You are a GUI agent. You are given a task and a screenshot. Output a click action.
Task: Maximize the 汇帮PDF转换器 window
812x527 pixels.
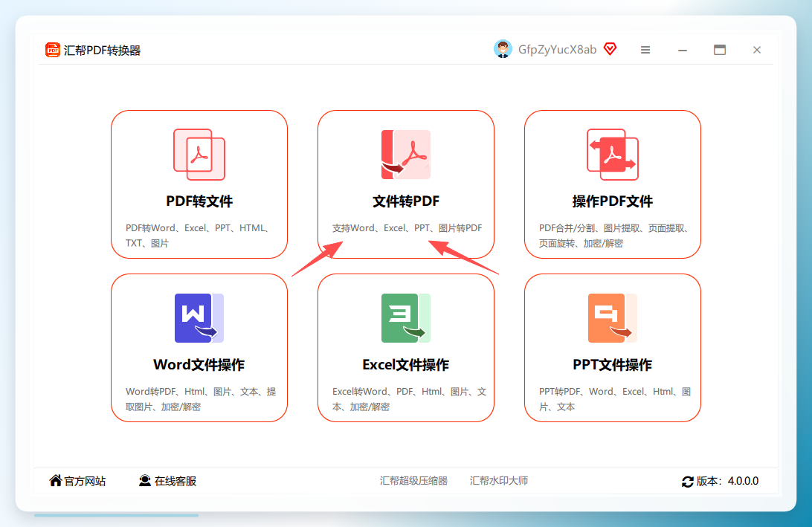click(720, 50)
